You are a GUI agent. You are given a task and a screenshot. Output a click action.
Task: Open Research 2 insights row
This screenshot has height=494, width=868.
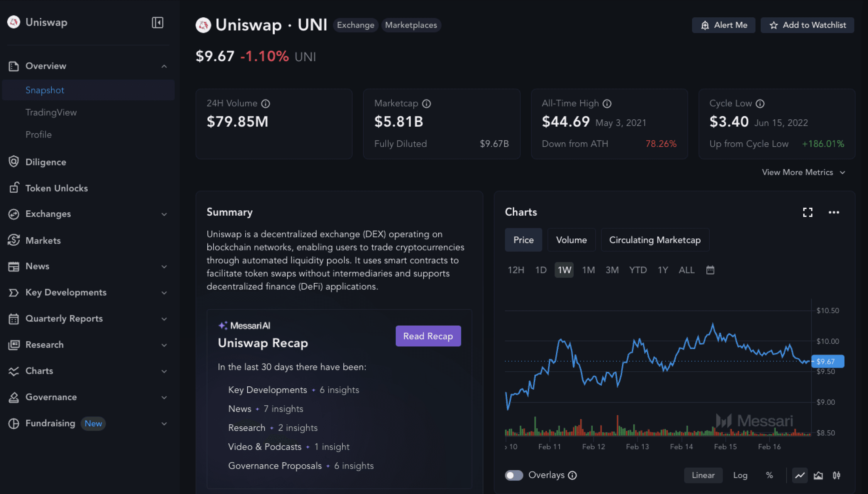[x=273, y=428]
